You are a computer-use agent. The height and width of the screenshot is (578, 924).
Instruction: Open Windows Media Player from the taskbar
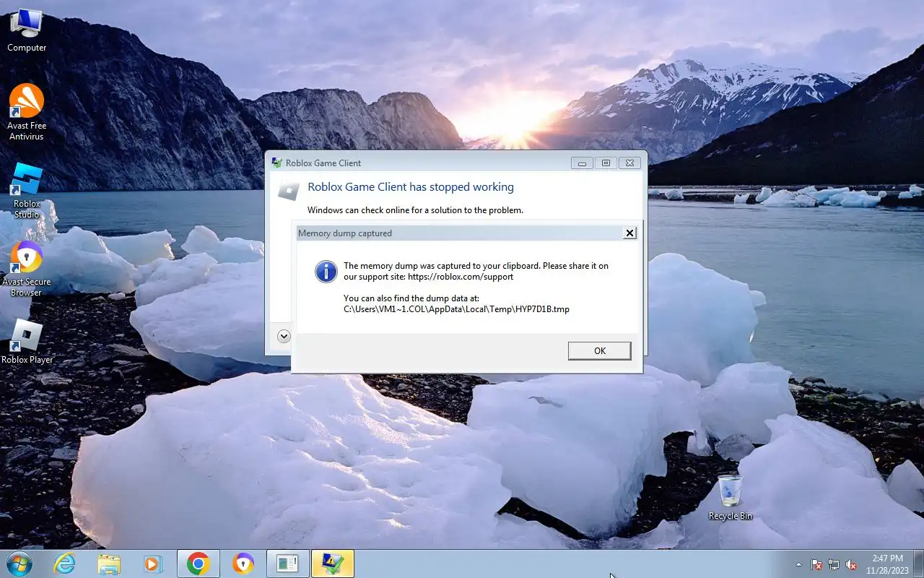(153, 564)
